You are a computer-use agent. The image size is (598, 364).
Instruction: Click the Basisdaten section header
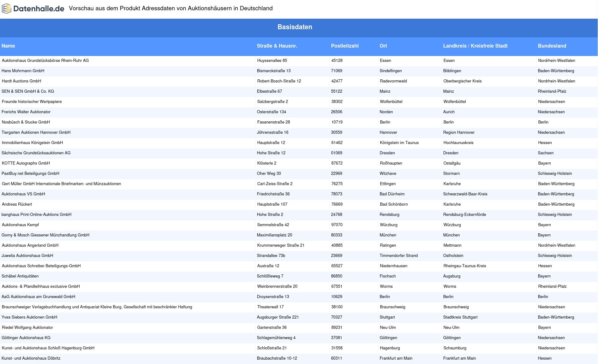coord(295,27)
